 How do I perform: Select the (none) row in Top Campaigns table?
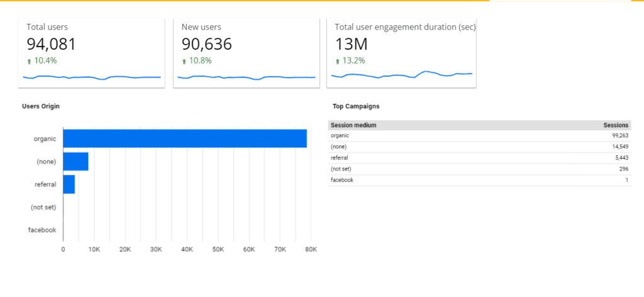click(x=478, y=147)
